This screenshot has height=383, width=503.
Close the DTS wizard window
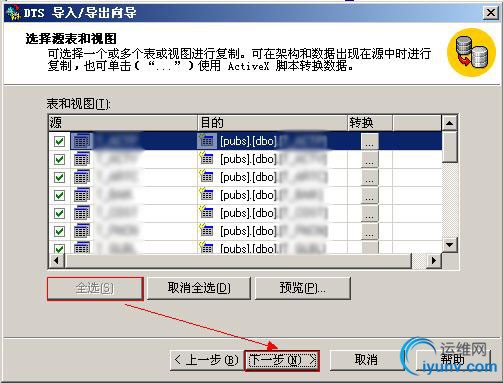[x=491, y=13]
